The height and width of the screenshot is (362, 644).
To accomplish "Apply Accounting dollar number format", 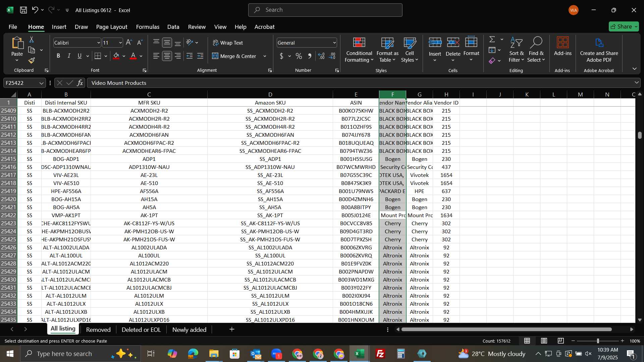I will pyautogui.click(x=281, y=56).
